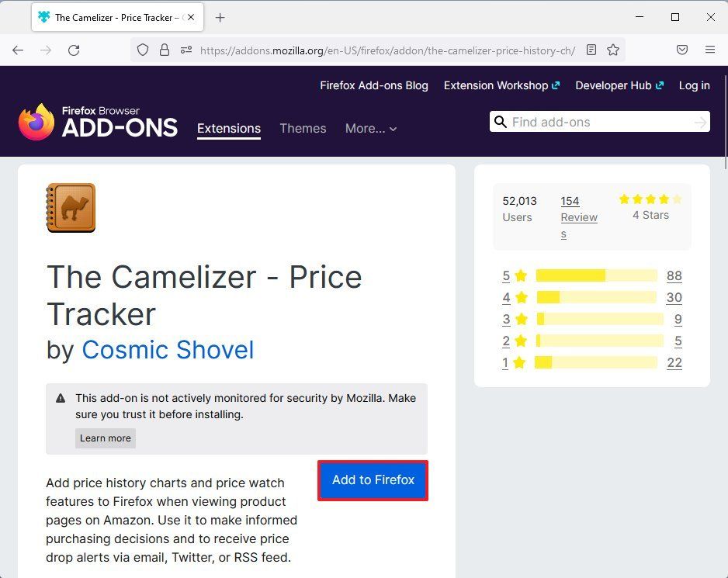This screenshot has height=578, width=728.
Task: Click inside the address bar
Action: click(x=388, y=50)
